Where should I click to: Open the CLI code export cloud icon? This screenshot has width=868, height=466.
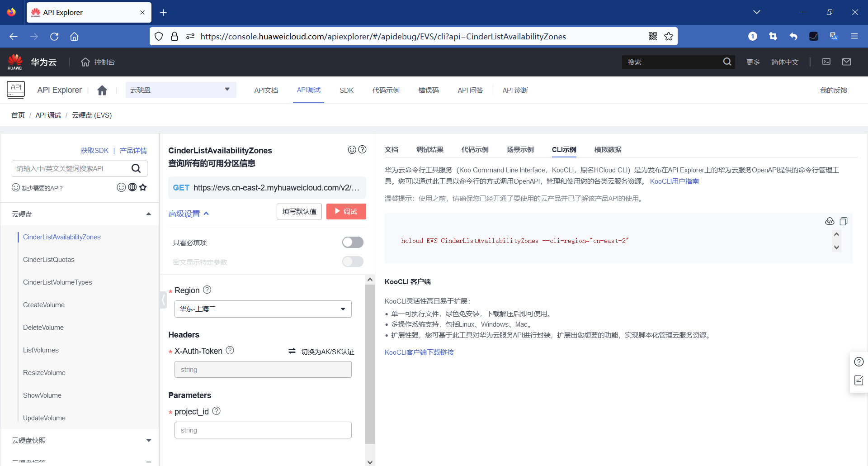[830, 221]
